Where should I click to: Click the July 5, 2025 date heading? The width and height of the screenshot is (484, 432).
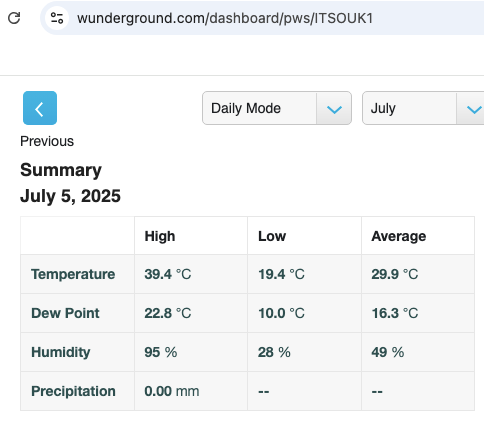click(70, 196)
